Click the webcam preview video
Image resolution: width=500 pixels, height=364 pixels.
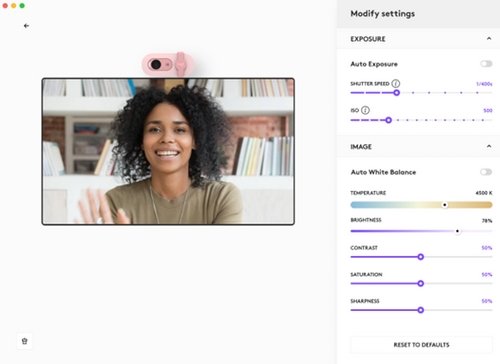click(x=168, y=151)
